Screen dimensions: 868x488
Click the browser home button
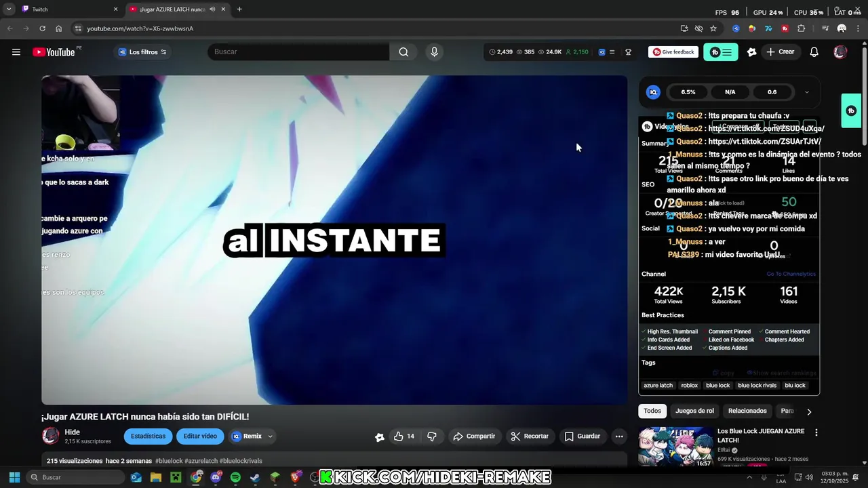[58, 28]
